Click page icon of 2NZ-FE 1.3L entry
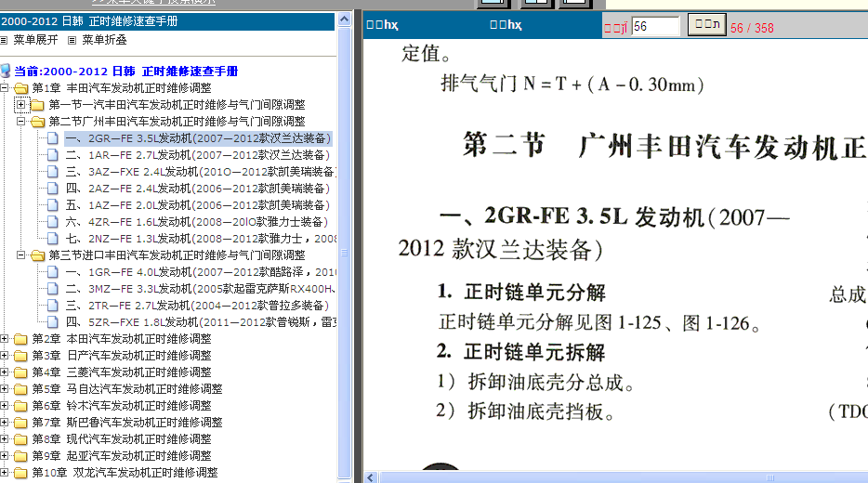 (x=53, y=239)
